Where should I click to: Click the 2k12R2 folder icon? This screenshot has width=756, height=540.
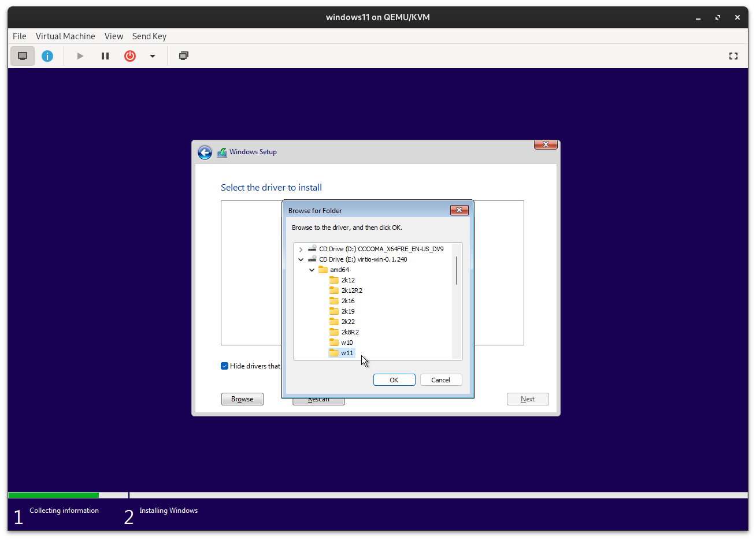334,291
